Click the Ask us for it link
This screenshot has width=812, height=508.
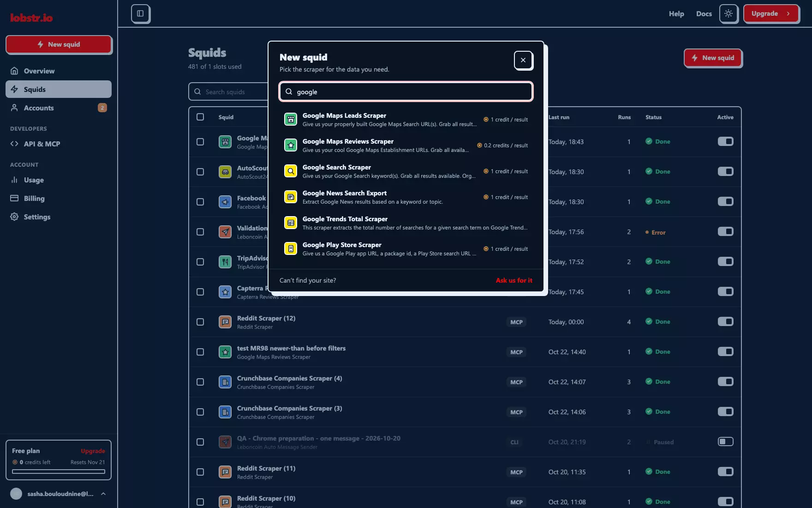[x=514, y=280]
